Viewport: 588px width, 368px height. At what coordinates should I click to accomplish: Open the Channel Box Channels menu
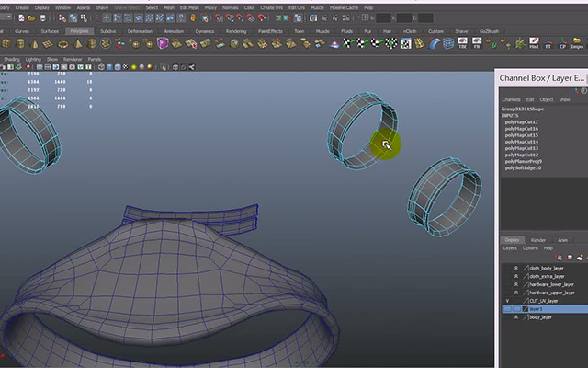pyautogui.click(x=511, y=99)
